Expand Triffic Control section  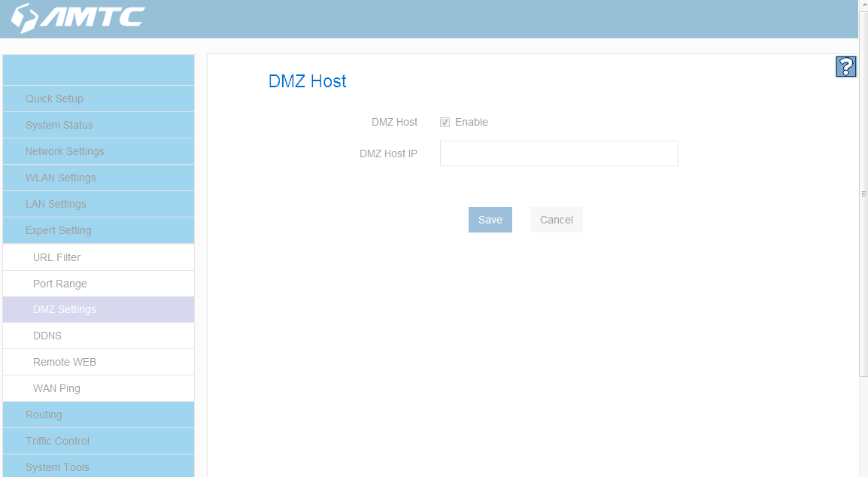[99, 441]
